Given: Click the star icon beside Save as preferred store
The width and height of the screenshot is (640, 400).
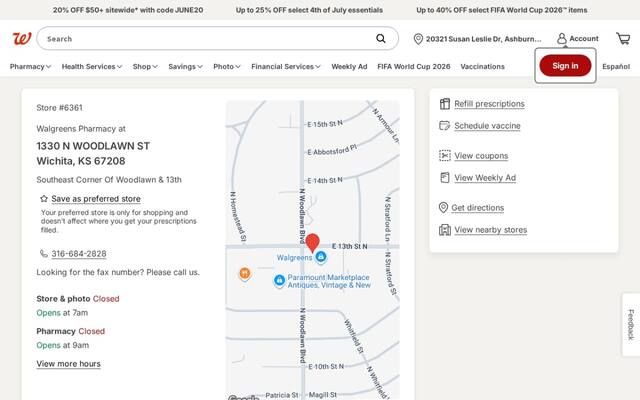Looking at the screenshot, I should pyautogui.click(x=44, y=199).
